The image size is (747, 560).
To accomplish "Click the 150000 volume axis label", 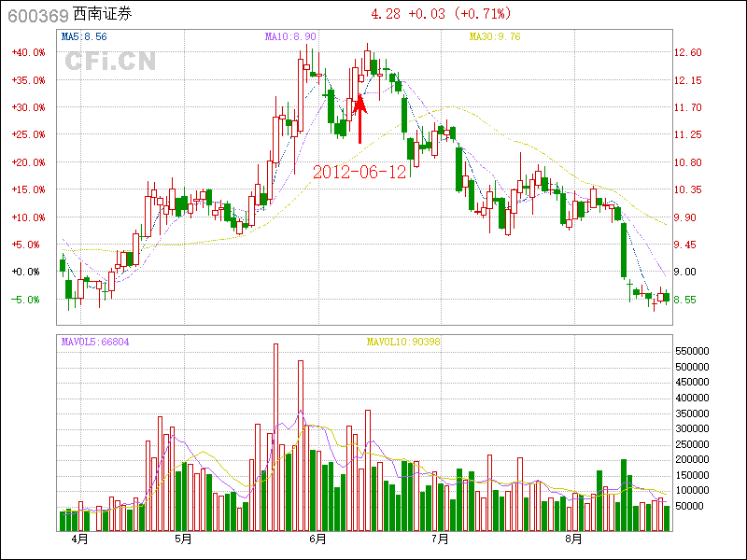I will point(692,475).
